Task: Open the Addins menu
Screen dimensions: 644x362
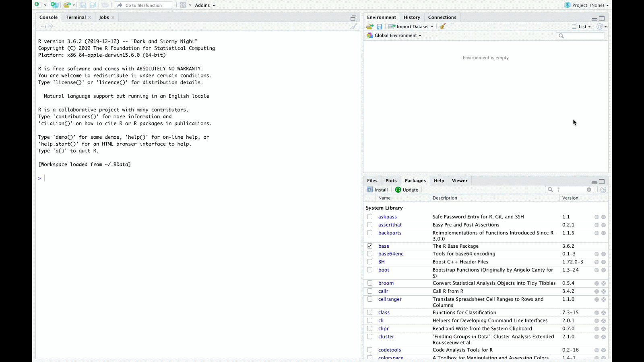Action: point(205,5)
